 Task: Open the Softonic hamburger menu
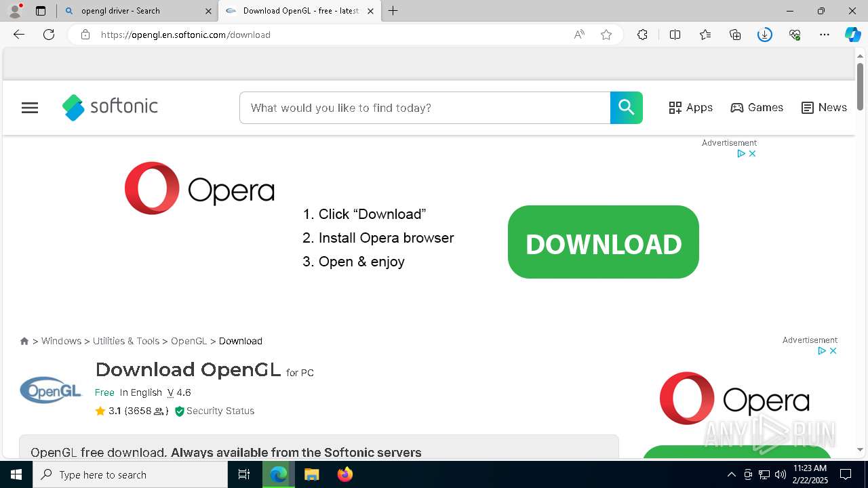pyautogui.click(x=30, y=108)
